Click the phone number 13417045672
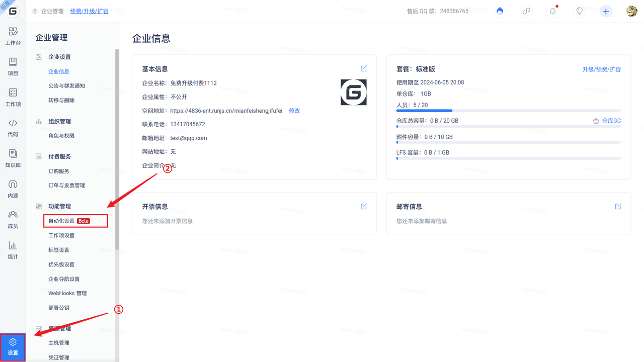This screenshot has height=362, width=644. point(188,124)
